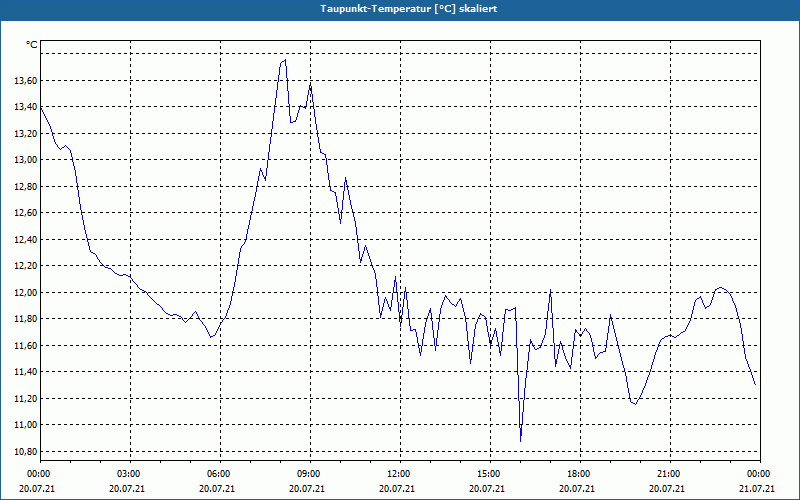
Task: Click the 21.07.21 date label
Action: point(757,488)
